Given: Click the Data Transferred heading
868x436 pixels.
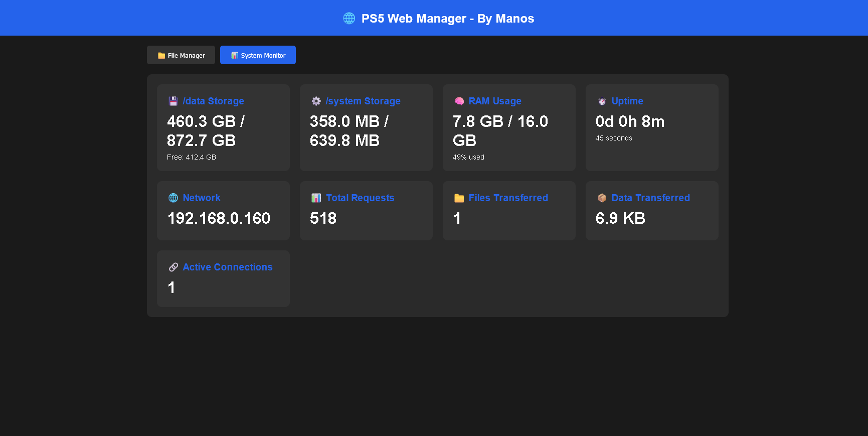Looking at the screenshot, I should point(651,198).
